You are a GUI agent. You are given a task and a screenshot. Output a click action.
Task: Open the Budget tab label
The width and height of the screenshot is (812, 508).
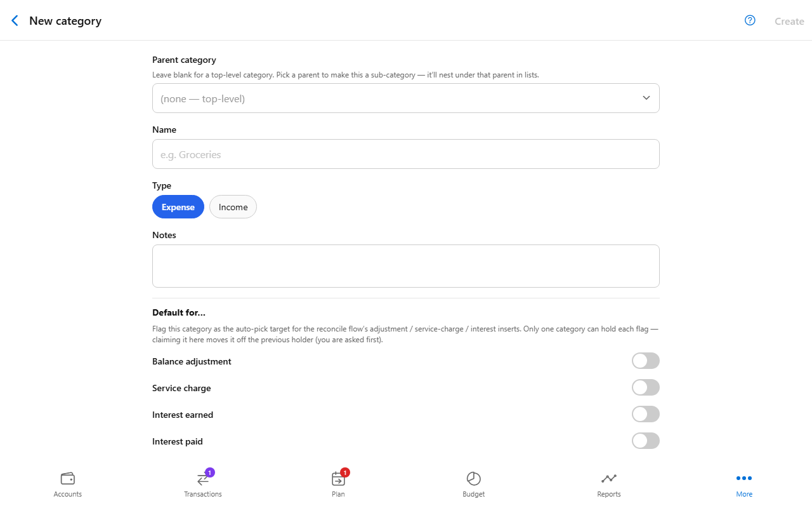point(474,494)
